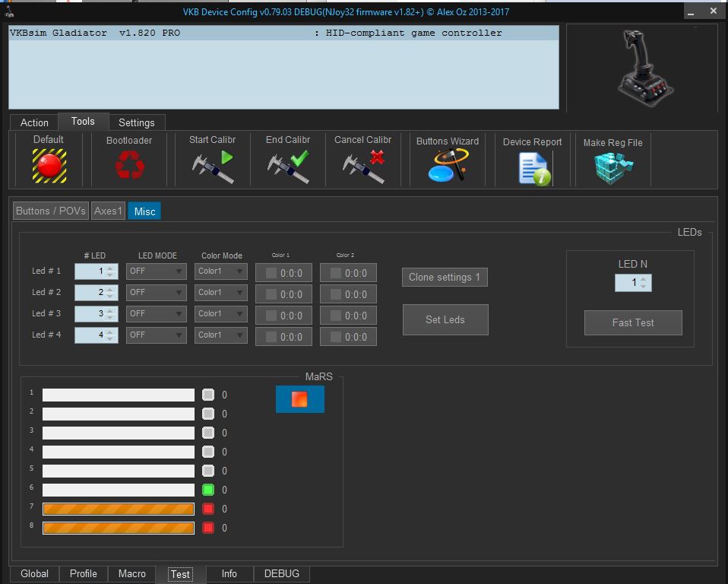Open the Device Report icon
The image size is (728, 584).
(x=534, y=168)
